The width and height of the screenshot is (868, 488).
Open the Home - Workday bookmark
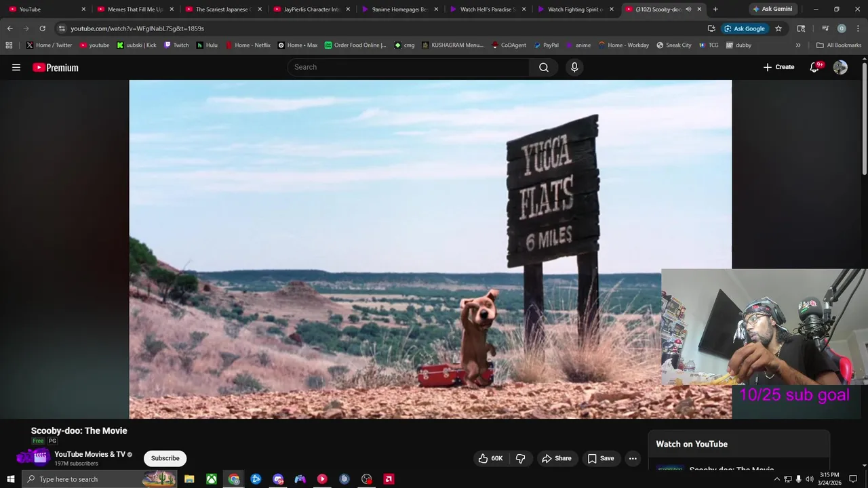coord(623,45)
